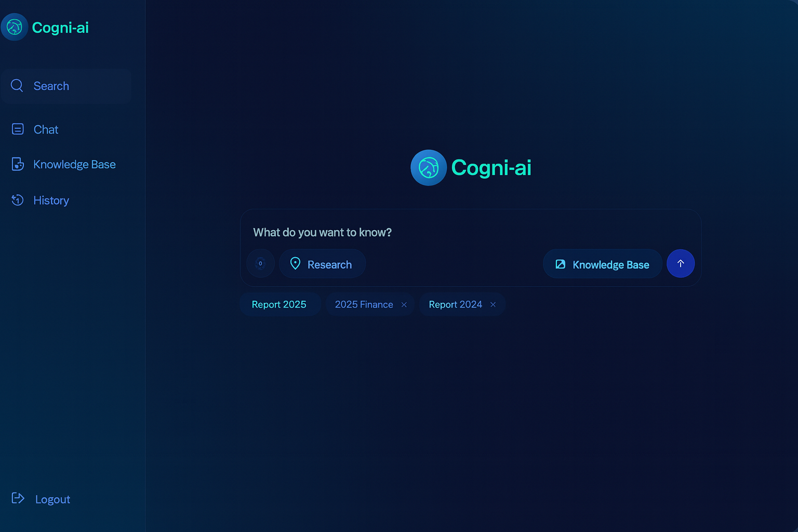Click the small round counter button showing 0

(x=260, y=263)
